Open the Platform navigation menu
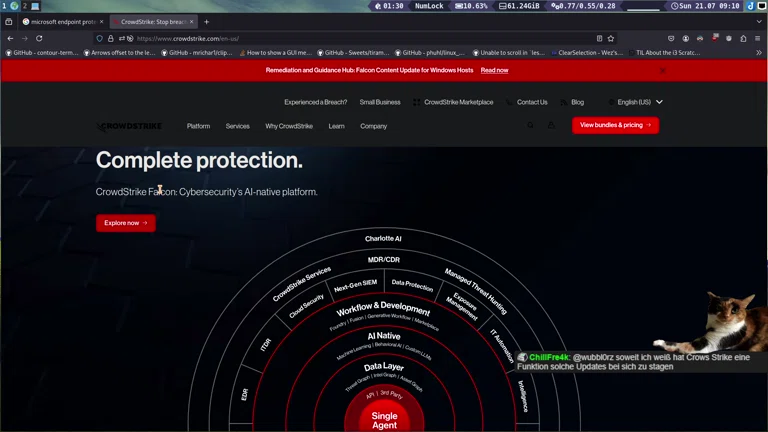Screen dimensions: 768x432 [x=198, y=126]
